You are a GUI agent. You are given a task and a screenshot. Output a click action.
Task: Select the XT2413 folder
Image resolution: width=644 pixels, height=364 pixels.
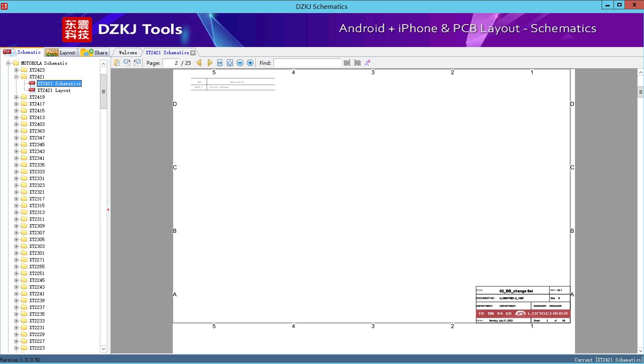click(37, 117)
